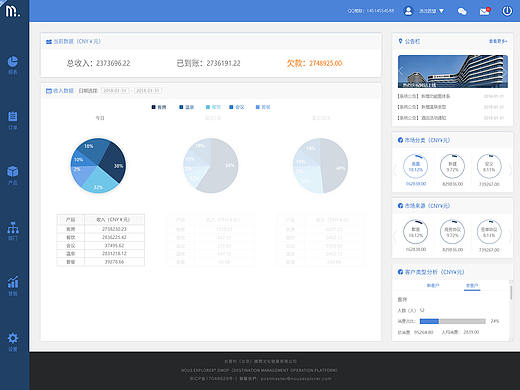Toggle the light cyan legend item

click(x=213, y=107)
